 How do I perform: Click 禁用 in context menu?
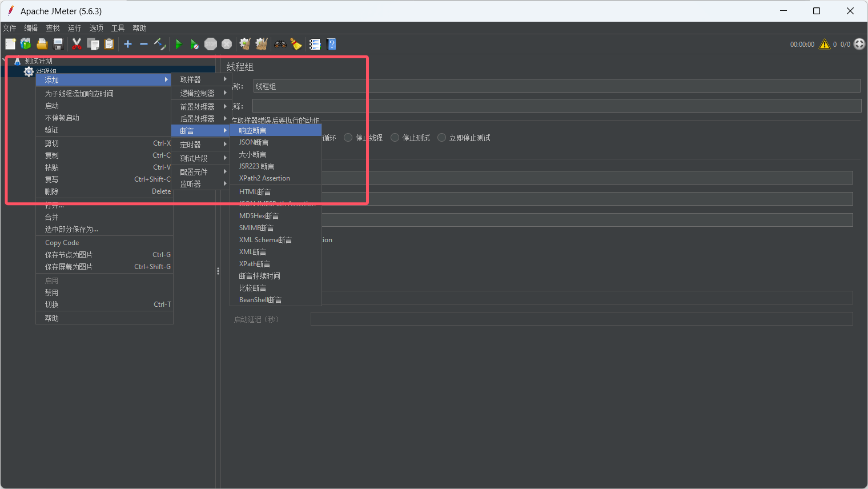[x=104, y=292]
